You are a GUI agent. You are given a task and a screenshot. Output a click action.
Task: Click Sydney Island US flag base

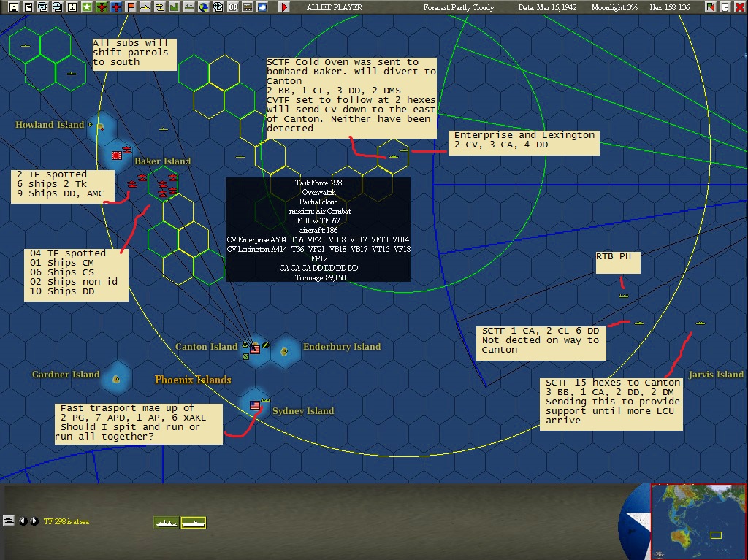[255, 405]
